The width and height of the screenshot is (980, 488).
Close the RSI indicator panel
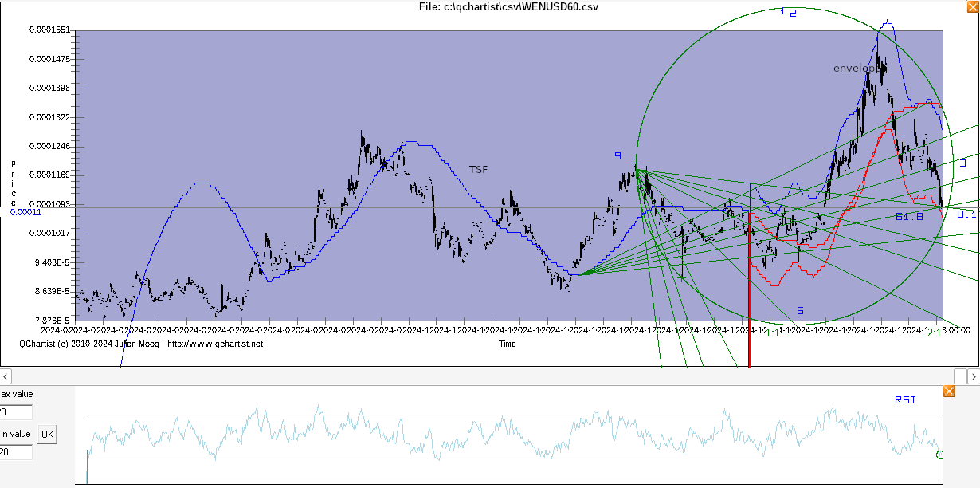949,391
